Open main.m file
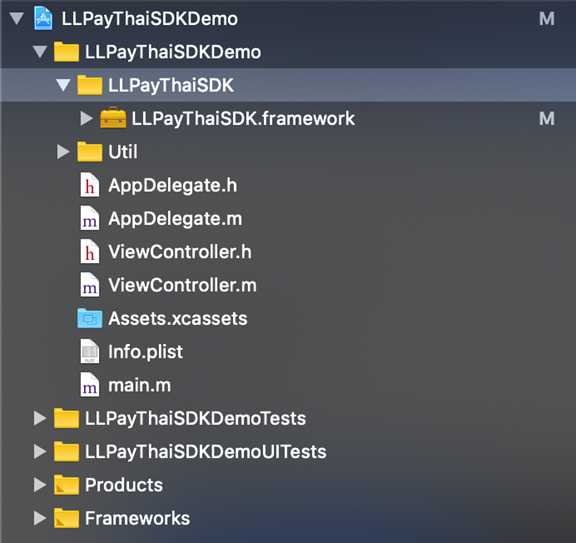 (x=140, y=385)
